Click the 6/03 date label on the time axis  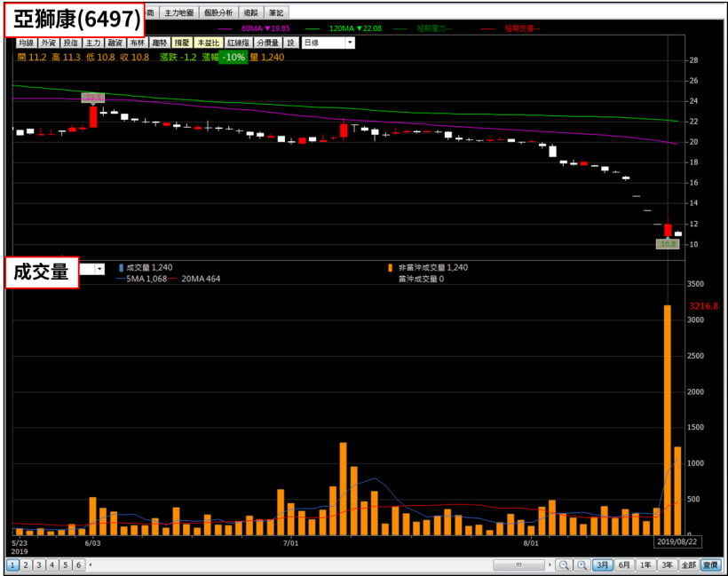point(92,543)
